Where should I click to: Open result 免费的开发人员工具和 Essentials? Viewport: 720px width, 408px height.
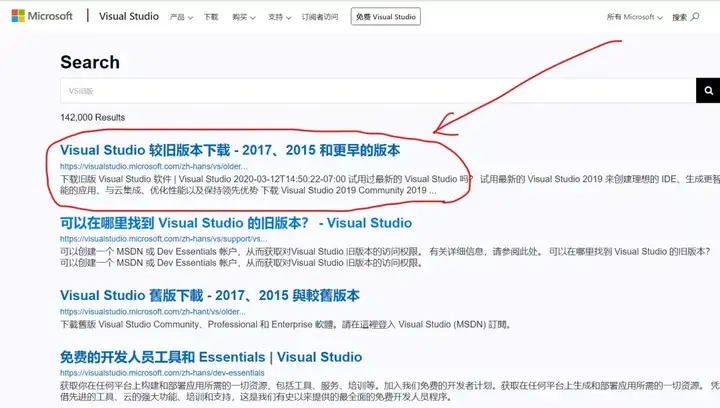coord(211,357)
